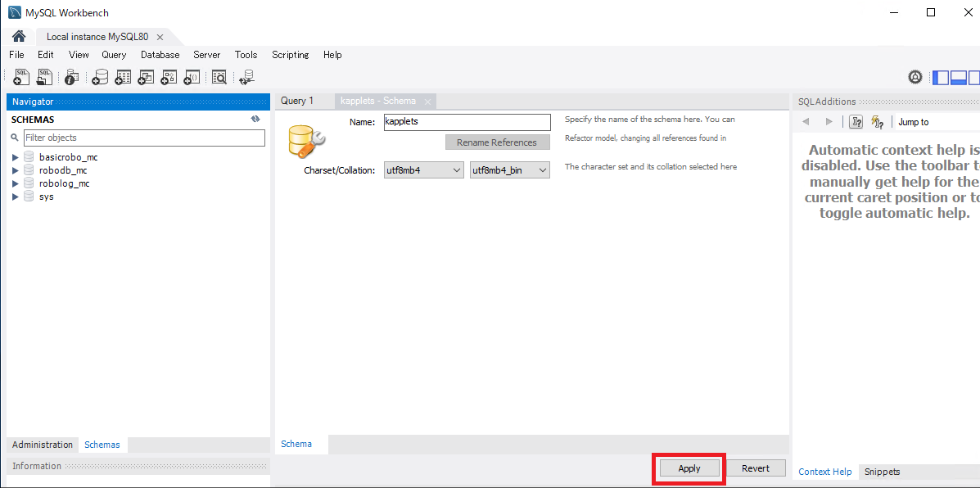Create a new schema from toolbar
The image size is (980, 488).
click(99, 77)
